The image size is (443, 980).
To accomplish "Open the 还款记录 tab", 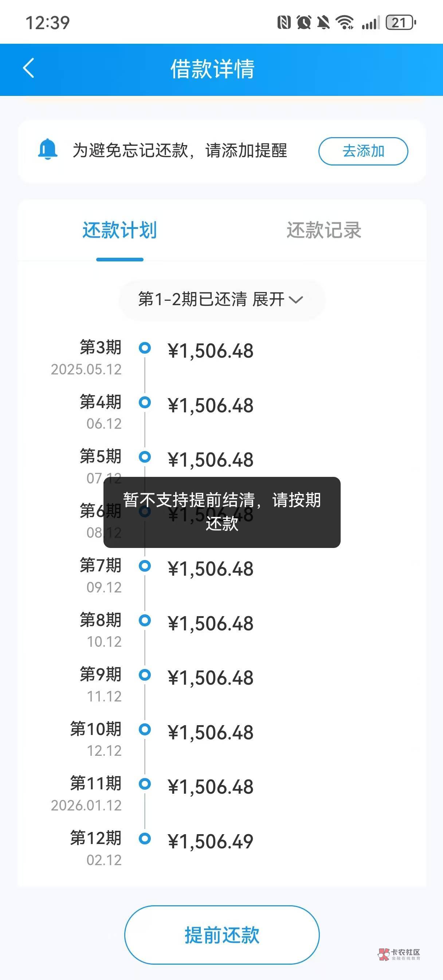I will click(x=324, y=230).
